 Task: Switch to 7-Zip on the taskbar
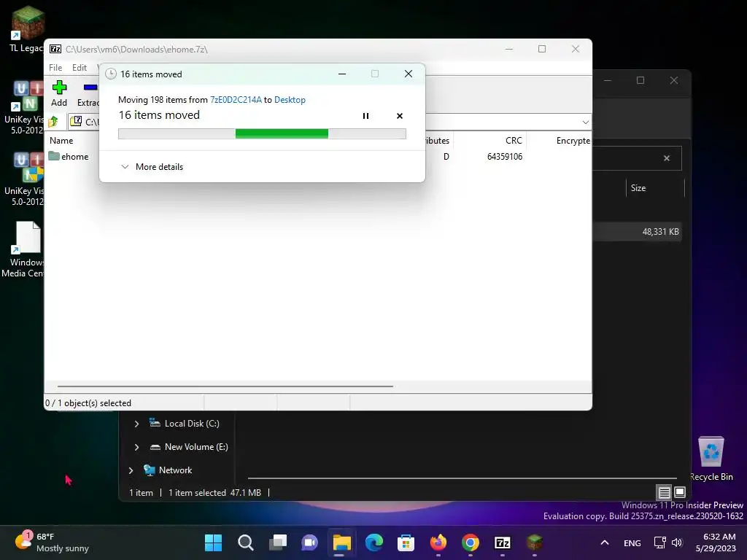coord(503,542)
